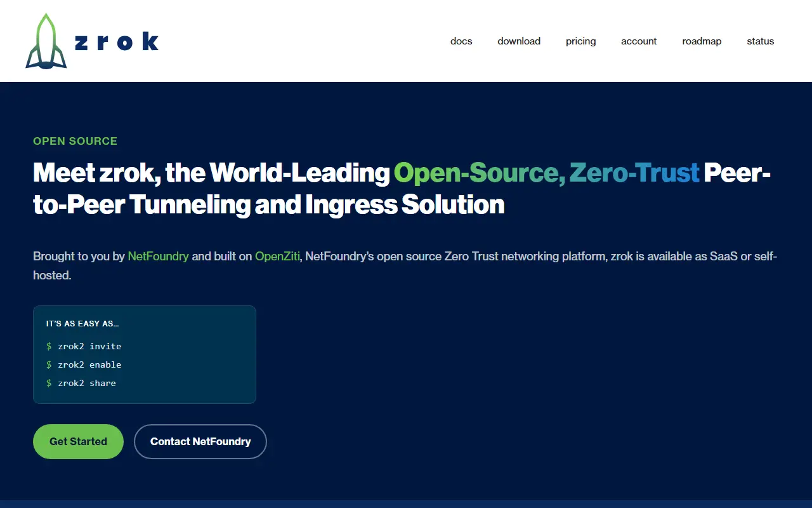Go to the download page
Viewport: 812px width, 508px height.
coord(519,41)
